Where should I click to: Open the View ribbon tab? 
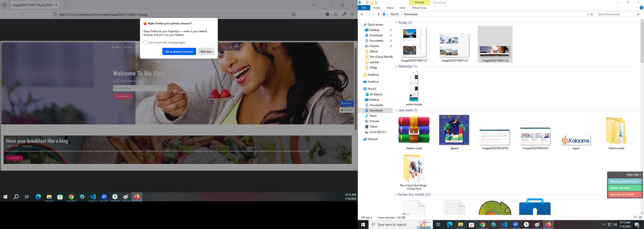point(402,8)
